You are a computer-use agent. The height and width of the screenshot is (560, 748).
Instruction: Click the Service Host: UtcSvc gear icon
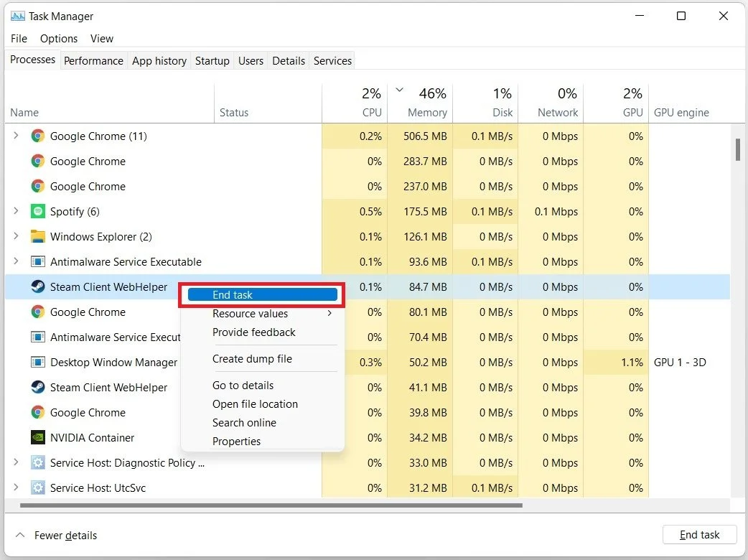37,487
